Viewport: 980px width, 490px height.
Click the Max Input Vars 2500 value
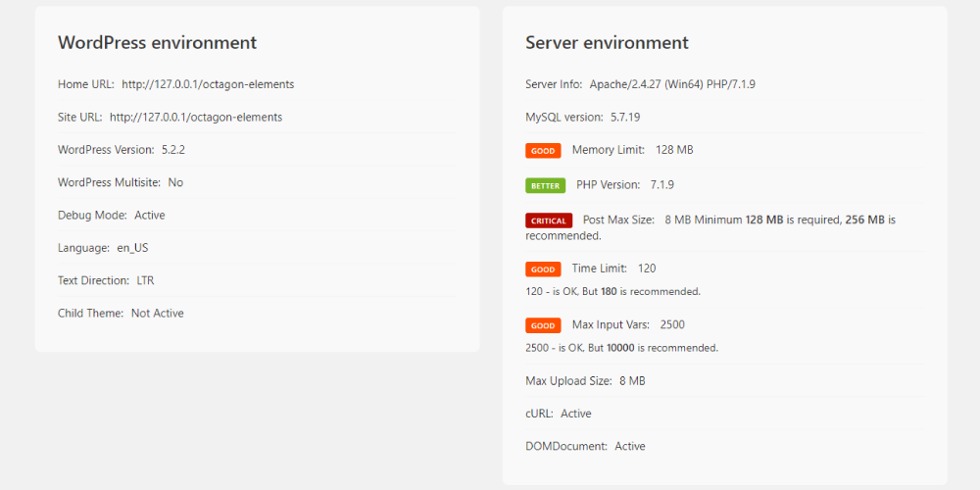tap(672, 325)
